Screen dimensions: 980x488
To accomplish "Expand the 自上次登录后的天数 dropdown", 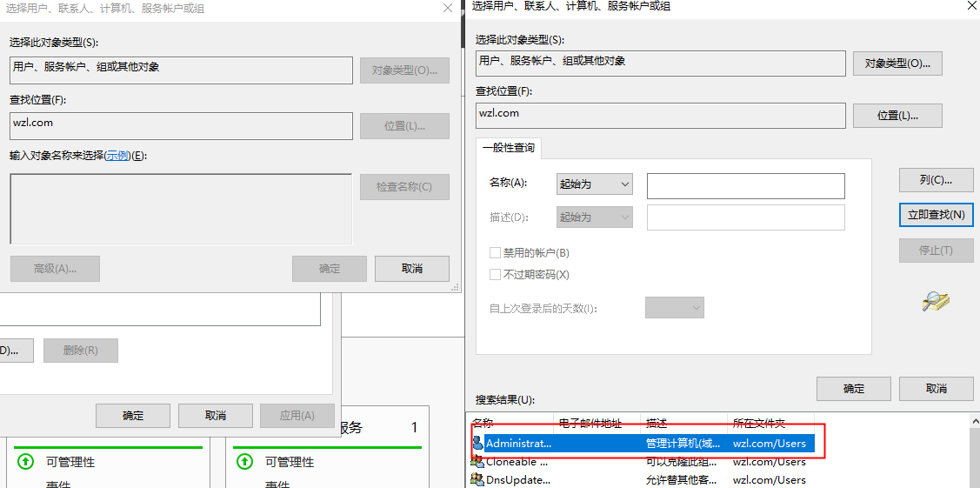I will [674, 308].
